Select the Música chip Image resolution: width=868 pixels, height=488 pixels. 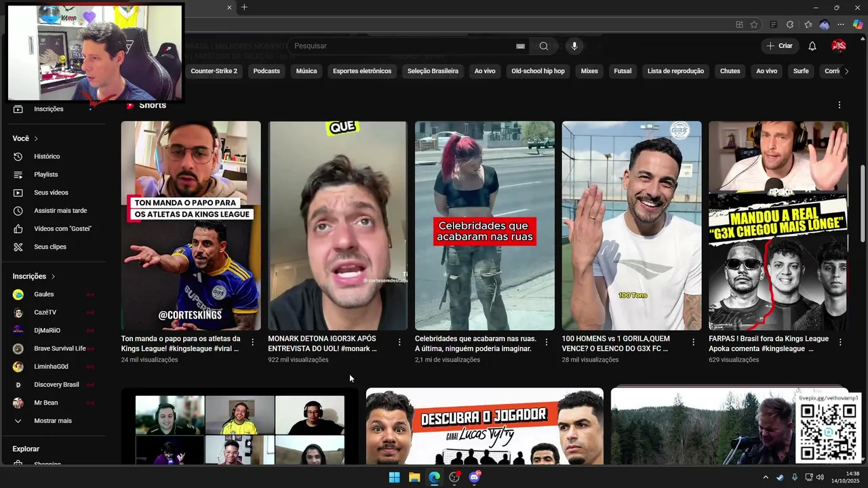[x=307, y=71]
